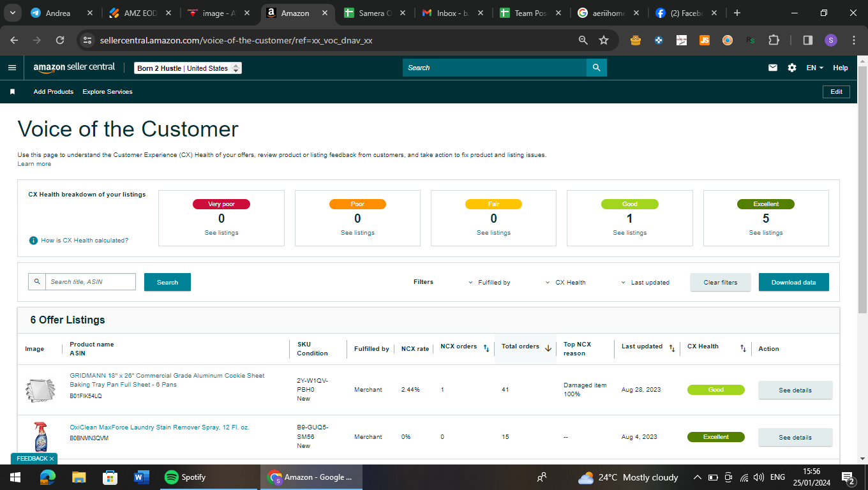Click Download data button
Screen dimensions: 868x490
coord(794,282)
